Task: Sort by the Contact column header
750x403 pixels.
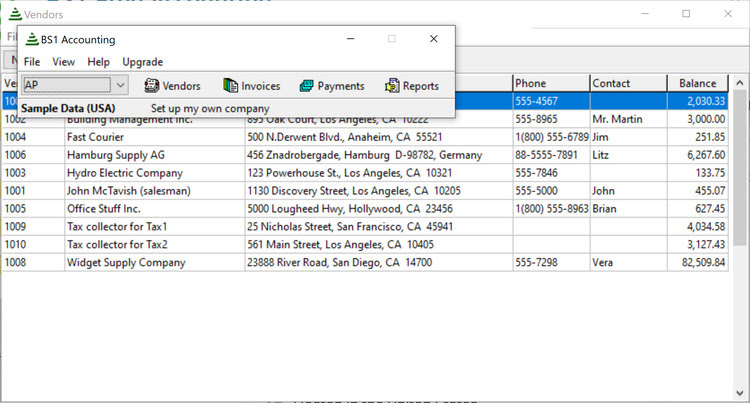Action: 629,83
